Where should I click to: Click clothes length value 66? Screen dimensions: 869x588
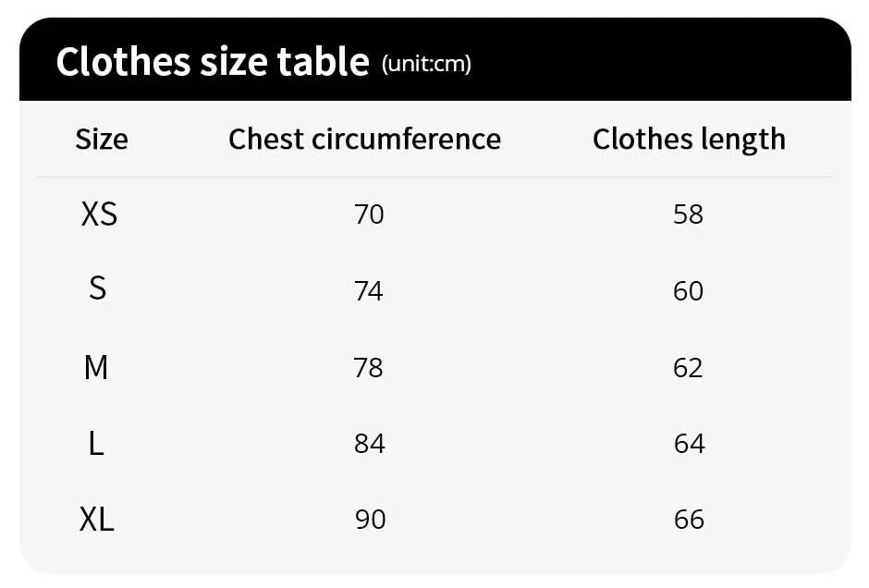tap(690, 520)
